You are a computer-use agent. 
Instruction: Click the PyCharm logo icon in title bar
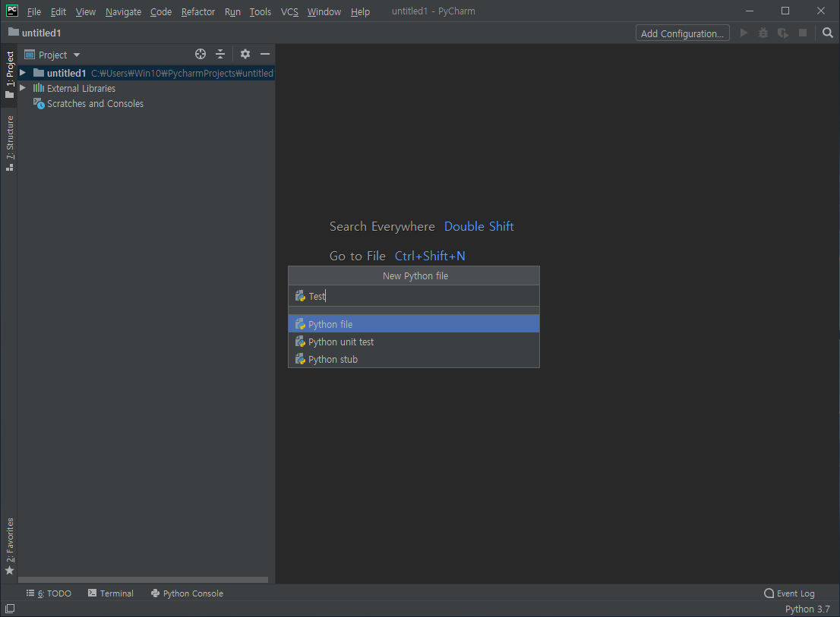12,11
